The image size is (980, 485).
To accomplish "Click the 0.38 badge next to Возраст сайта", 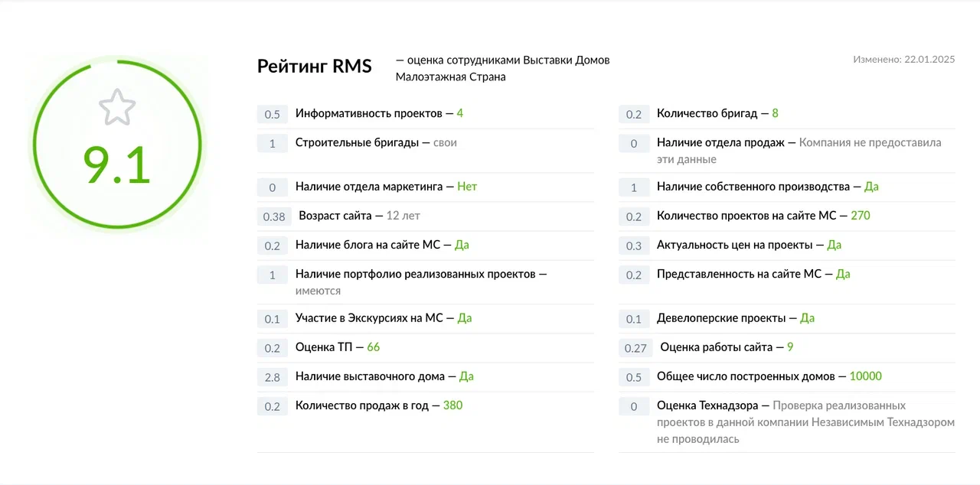I will click(x=274, y=216).
